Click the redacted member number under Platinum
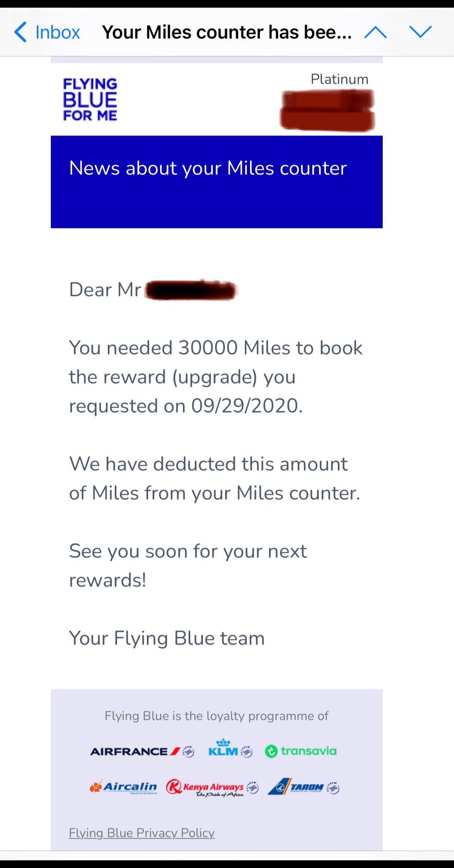The image size is (454, 868). pos(327,109)
